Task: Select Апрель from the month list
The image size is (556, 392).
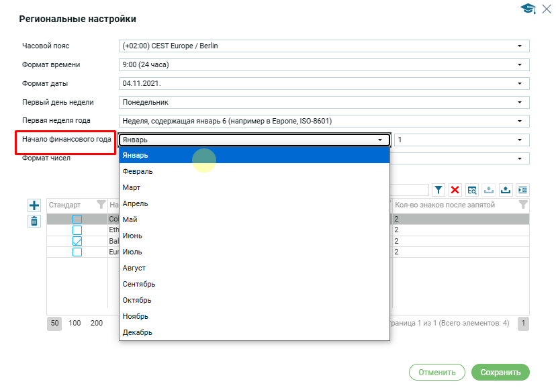Action: (136, 203)
